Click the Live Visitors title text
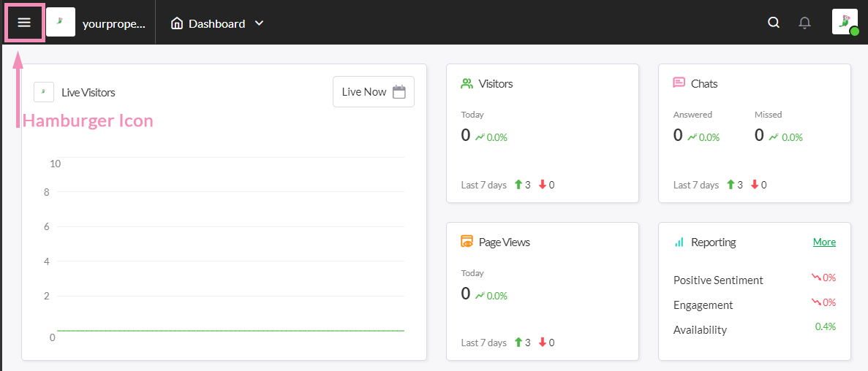 pyautogui.click(x=88, y=92)
